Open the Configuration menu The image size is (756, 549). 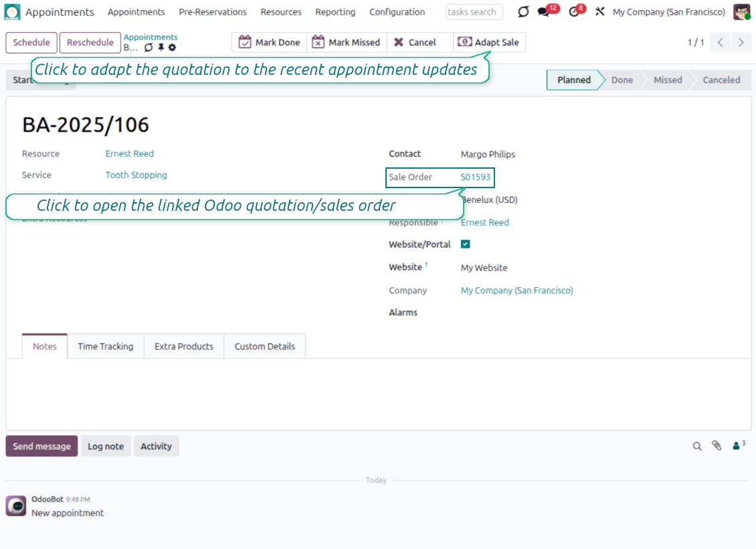[x=397, y=12]
